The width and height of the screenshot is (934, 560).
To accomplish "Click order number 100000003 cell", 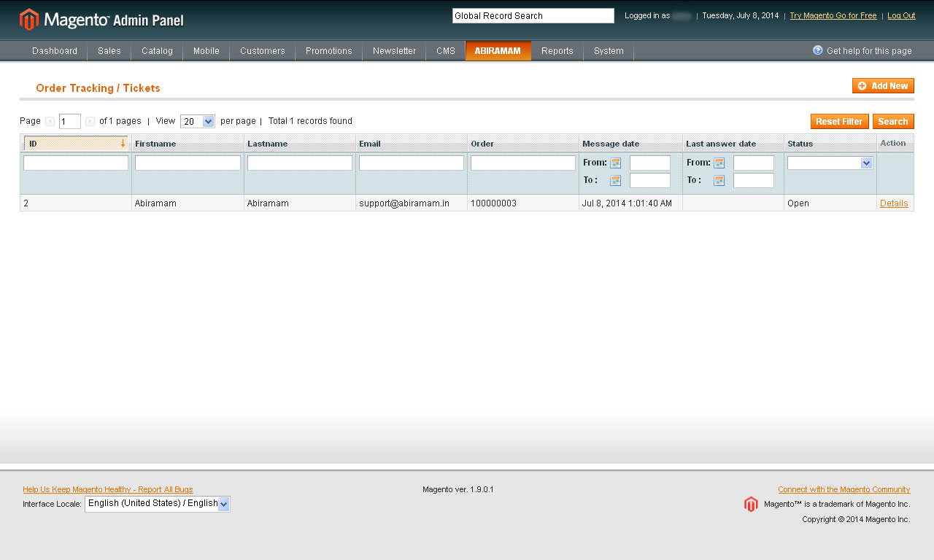I will pos(493,203).
